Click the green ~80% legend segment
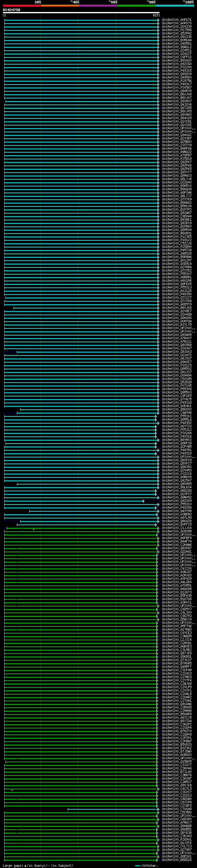Image resolution: width=197 pixels, height=868 pixels. click(x=137, y=6)
